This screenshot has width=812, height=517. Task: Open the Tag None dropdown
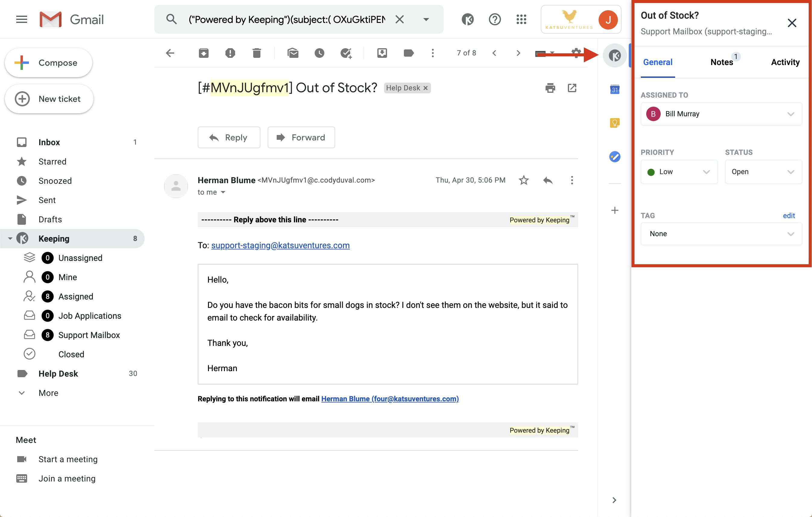[721, 233]
